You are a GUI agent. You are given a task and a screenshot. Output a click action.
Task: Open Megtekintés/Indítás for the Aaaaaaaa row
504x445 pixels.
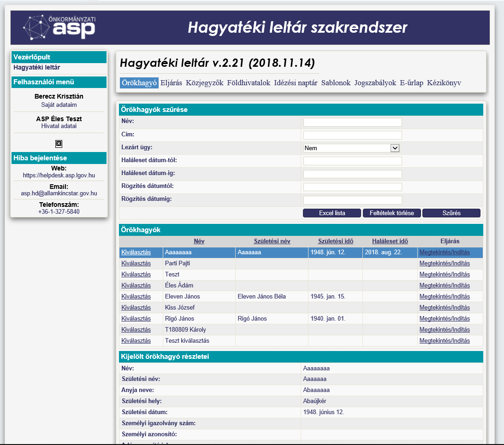pos(445,252)
